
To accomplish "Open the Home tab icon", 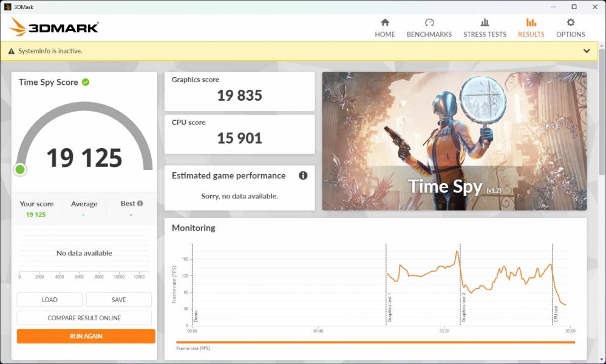I will 384,22.
